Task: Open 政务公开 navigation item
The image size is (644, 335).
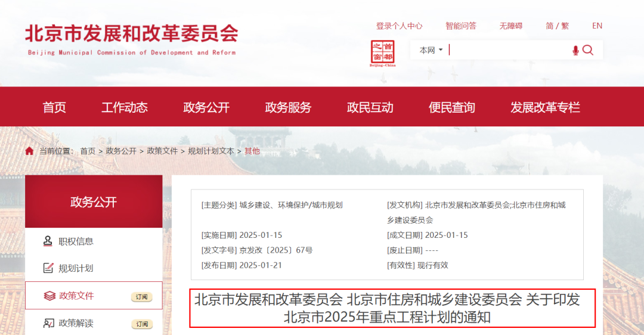Action: 206,107
